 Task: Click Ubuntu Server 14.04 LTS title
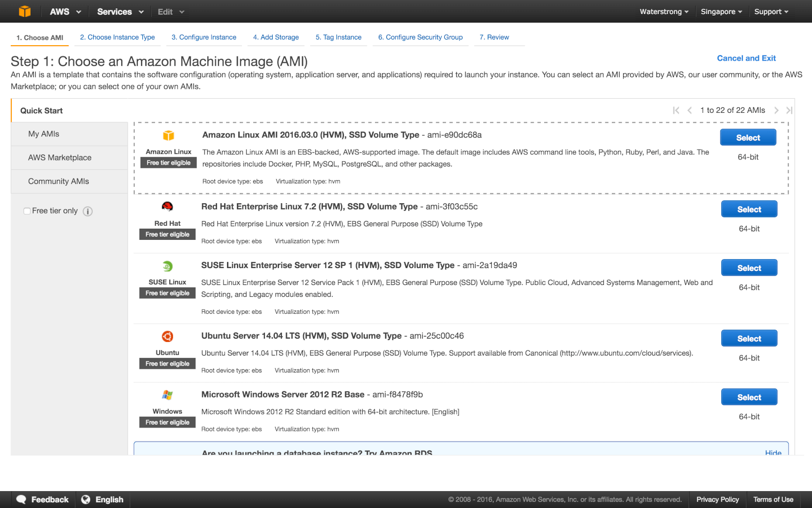click(301, 336)
